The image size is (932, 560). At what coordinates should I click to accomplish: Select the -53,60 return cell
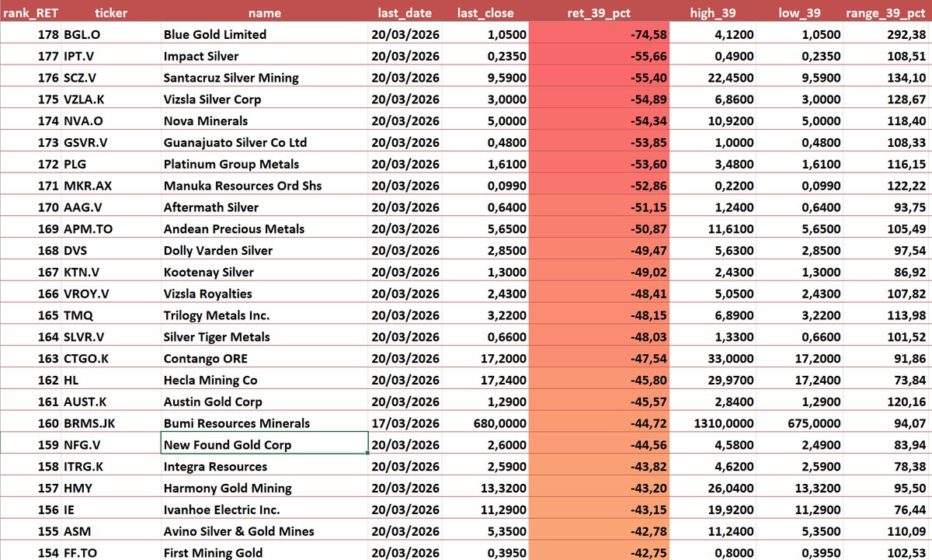(x=599, y=164)
